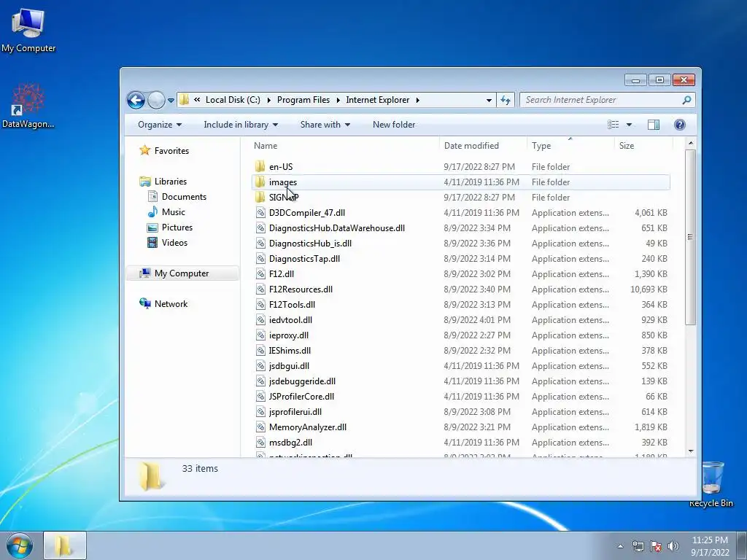Image resolution: width=747 pixels, height=560 pixels.
Task: Click Explorer folder taskbar button
Action: pos(65,545)
